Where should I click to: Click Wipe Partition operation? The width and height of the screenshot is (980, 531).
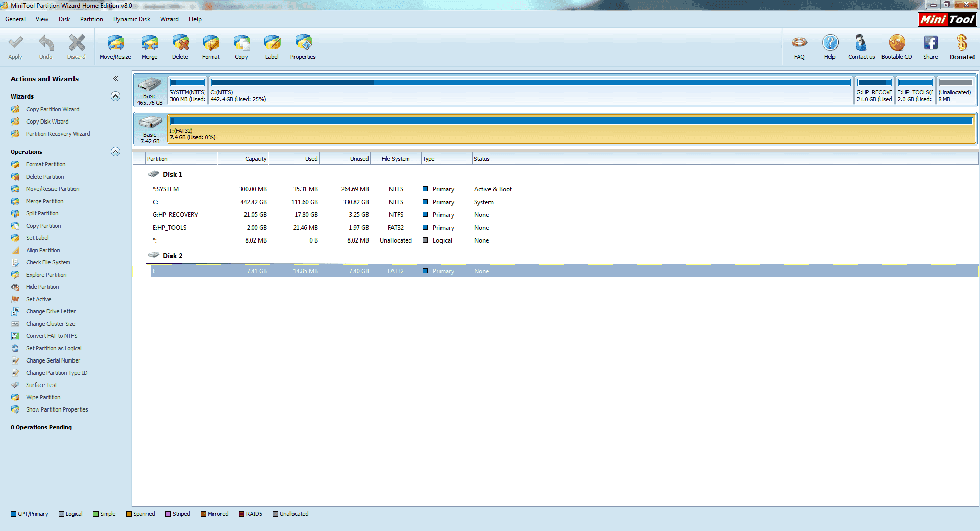pyautogui.click(x=43, y=397)
